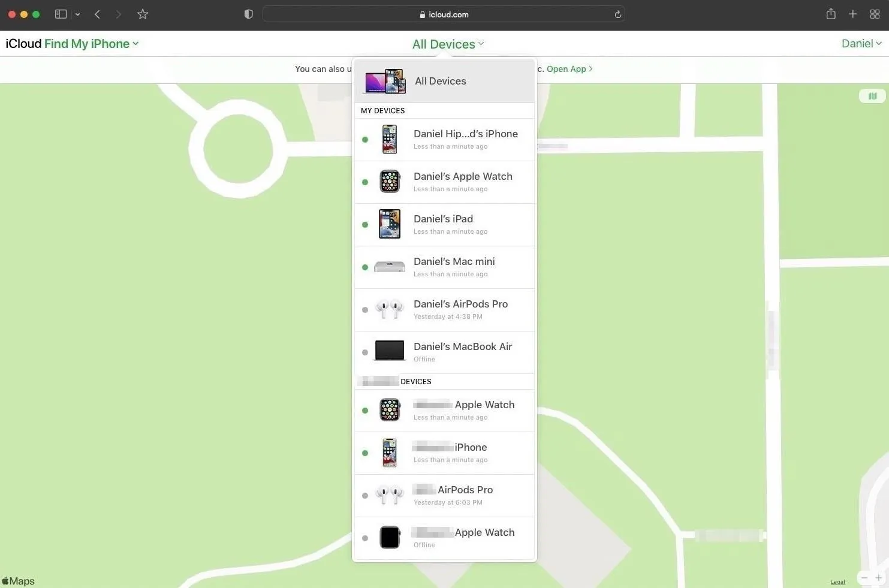Open a new tab with plus icon

[x=852, y=14]
